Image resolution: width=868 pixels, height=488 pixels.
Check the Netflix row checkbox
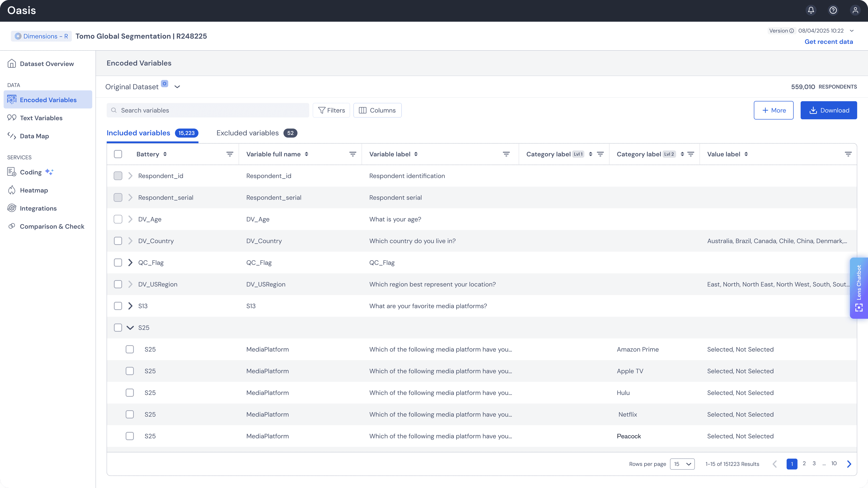point(130,414)
